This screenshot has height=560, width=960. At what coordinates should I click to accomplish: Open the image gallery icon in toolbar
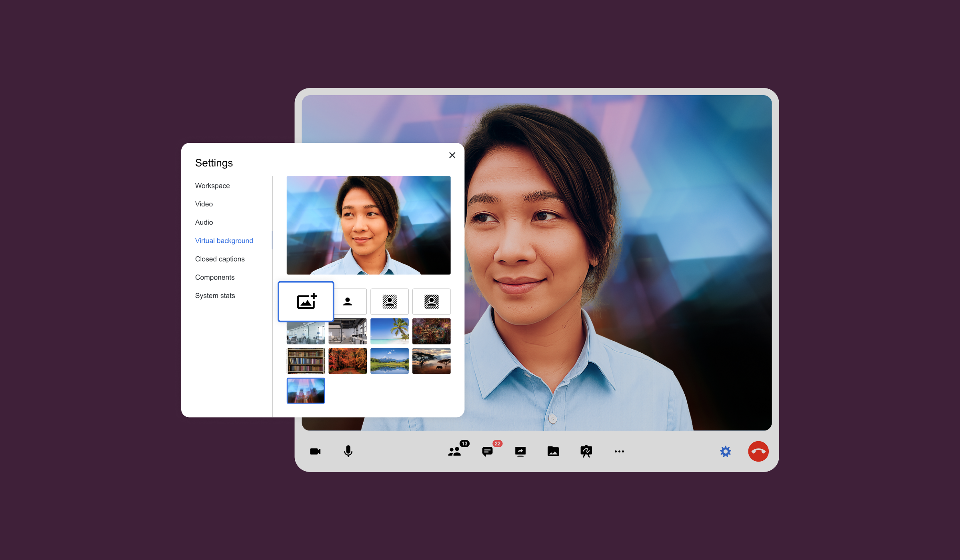553,452
